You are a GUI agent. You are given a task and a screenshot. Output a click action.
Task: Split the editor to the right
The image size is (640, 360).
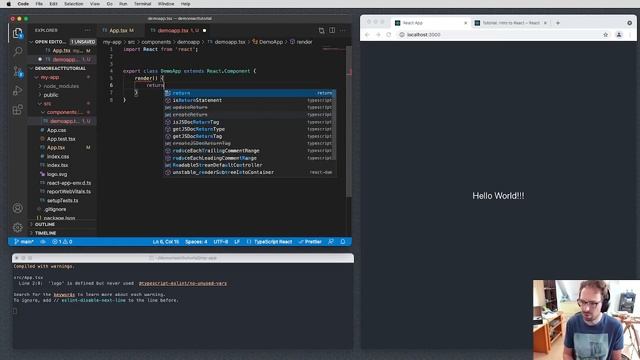(332, 30)
